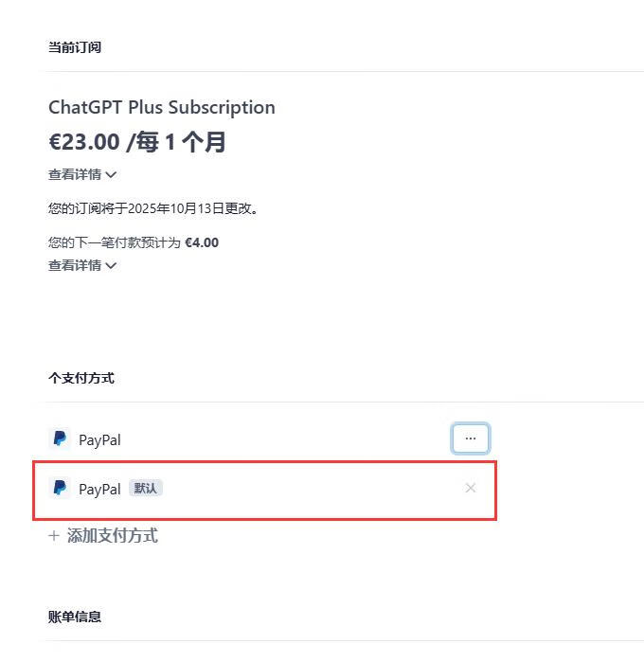Click the 当前订阅 section heading

pos(75,47)
